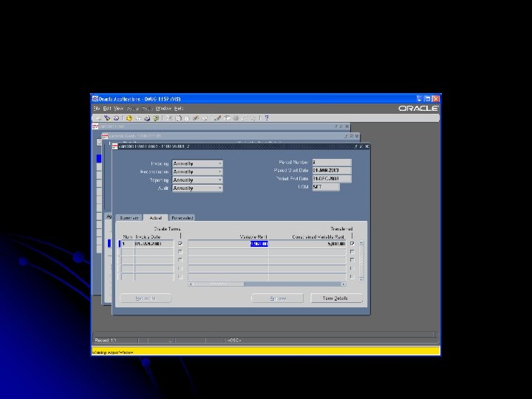This screenshot has height=399, width=532.
Task: Open the Tools menu
Action: tap(148, 109)
